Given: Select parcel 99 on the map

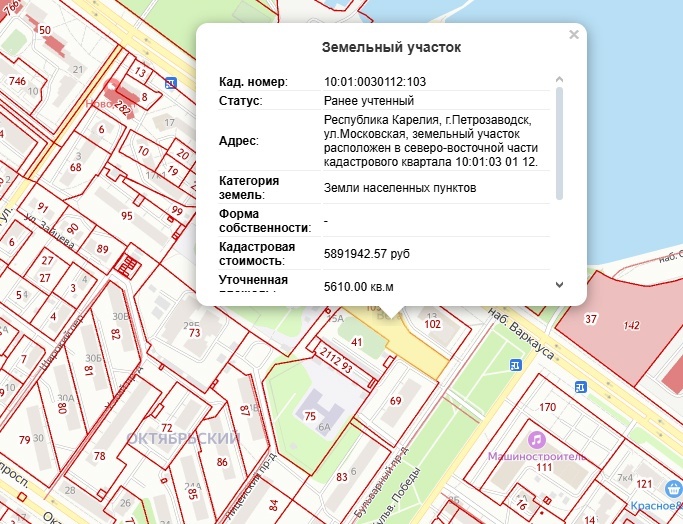Looking at the screenshot, I should click(x=177, y=211).
